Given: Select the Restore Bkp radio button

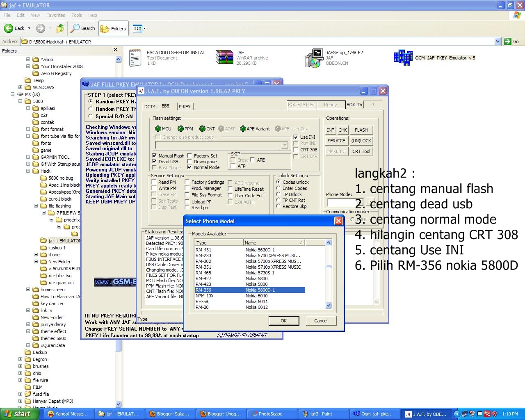Looking at the screenshot, I should pyautogui.click(x=278, y=206).
